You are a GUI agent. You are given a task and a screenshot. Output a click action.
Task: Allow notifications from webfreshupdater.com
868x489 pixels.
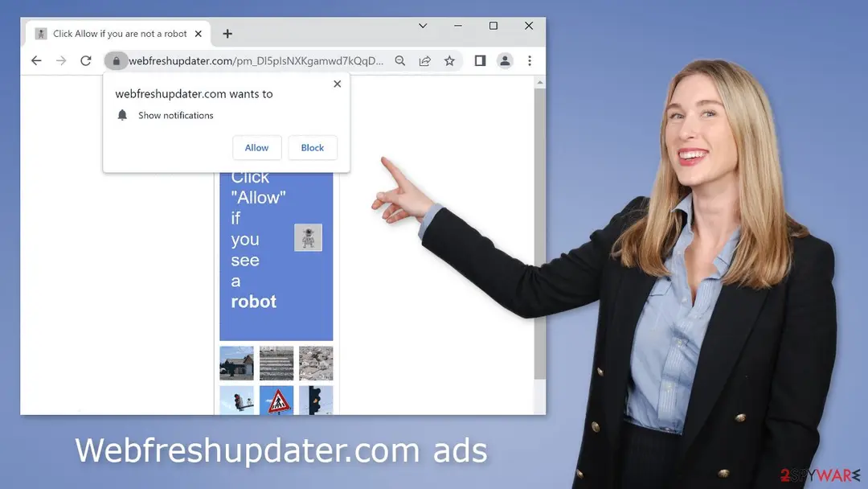[x=257, y=148]
